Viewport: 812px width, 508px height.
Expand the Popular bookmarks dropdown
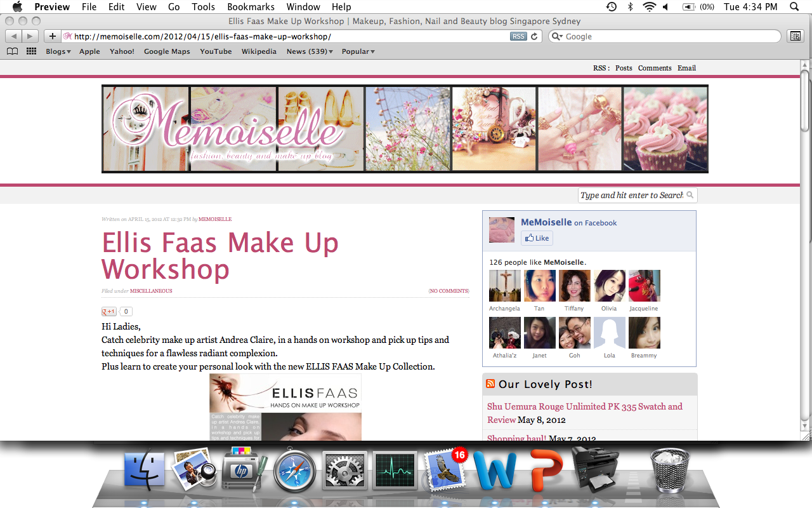tap(358, 51)
